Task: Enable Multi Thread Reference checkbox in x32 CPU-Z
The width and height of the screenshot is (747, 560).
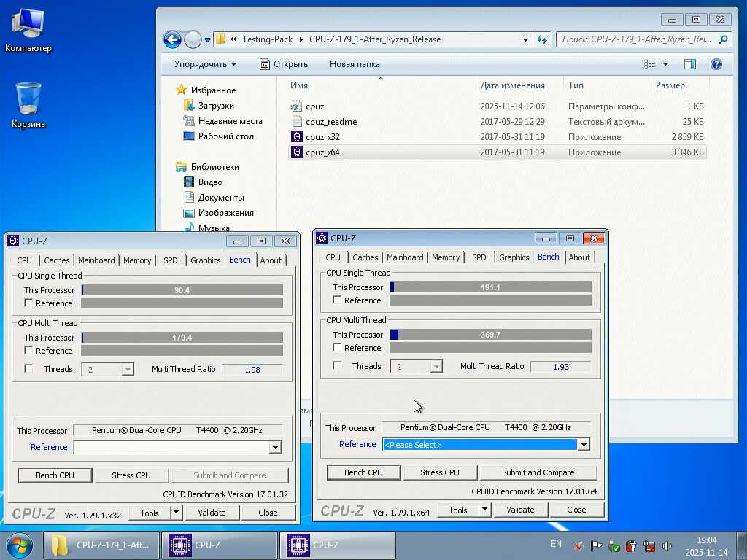Action: point(28,351)
